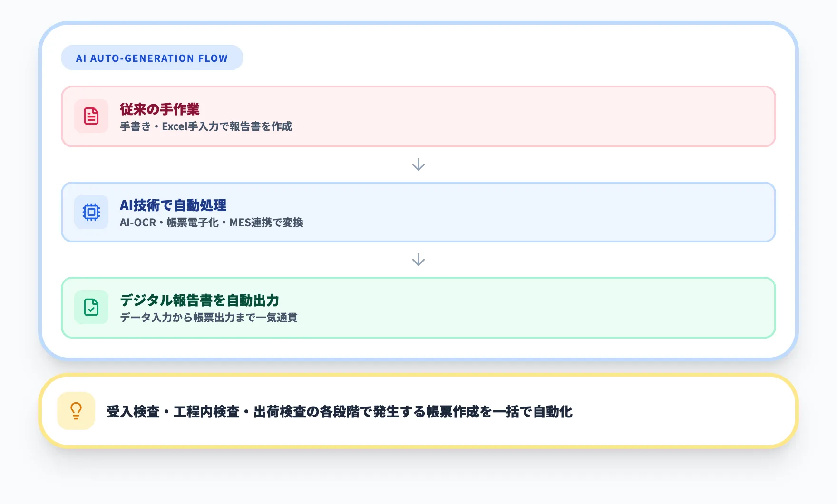Toggle the AI技術で自動処理 card selection
The image size is (837, 504).
click(x=418, y=213)
